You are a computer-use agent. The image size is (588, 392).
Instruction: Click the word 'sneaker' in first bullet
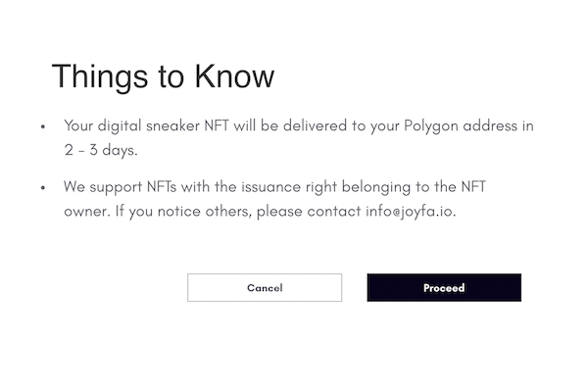point(172,125)
